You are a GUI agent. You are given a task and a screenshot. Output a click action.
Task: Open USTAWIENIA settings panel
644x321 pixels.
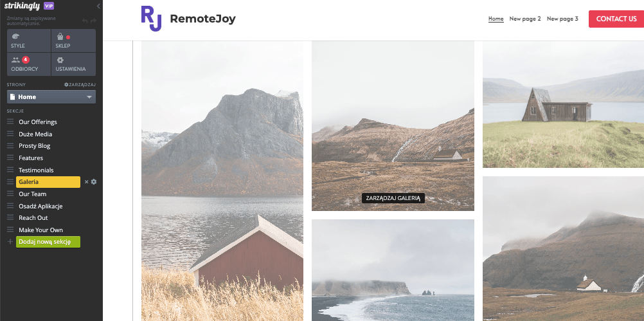73,64
